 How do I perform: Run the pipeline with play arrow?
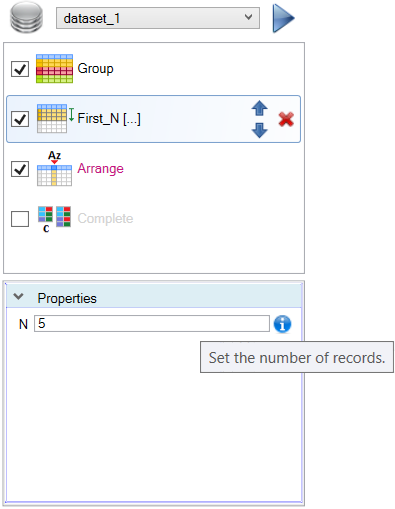pyautogui.click(x=283, y=18)
